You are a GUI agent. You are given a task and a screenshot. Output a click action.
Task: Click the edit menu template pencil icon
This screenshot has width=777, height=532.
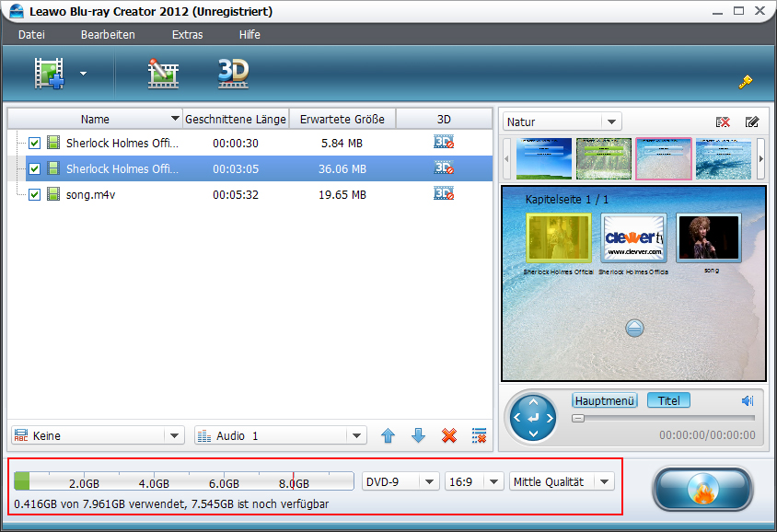(752, 121)
